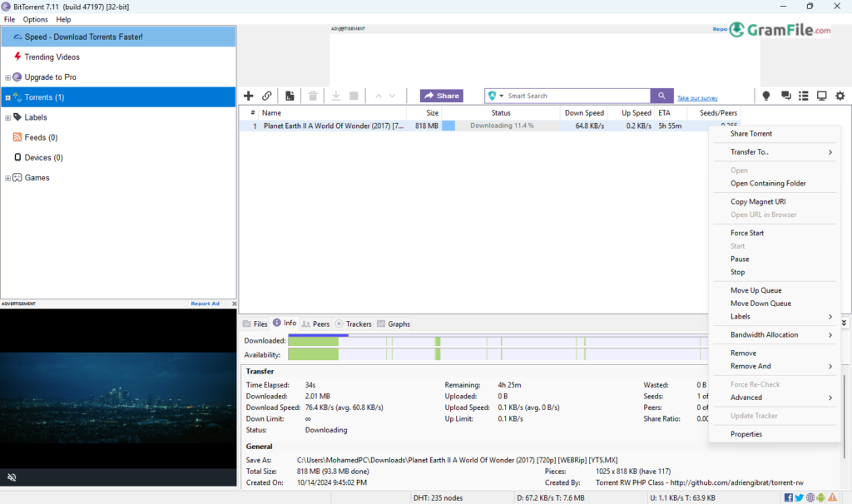
Task: Click the Add Torrent plus icon
Action: point(248,96)
